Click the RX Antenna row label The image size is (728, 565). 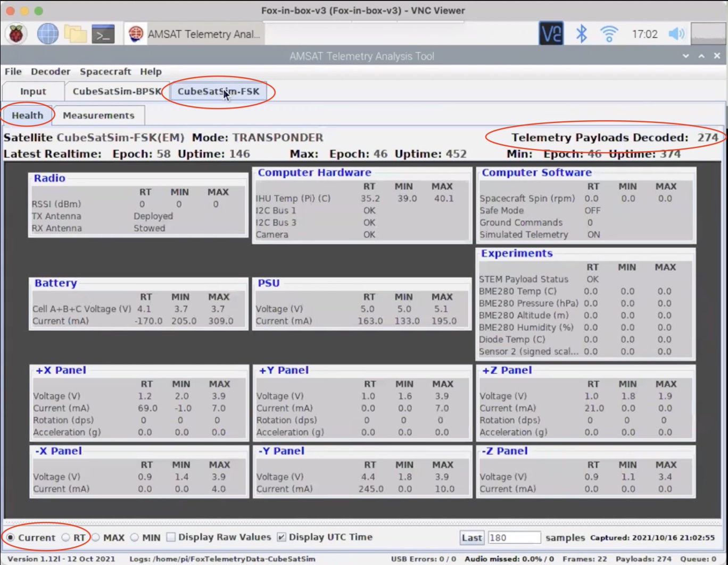57,228
